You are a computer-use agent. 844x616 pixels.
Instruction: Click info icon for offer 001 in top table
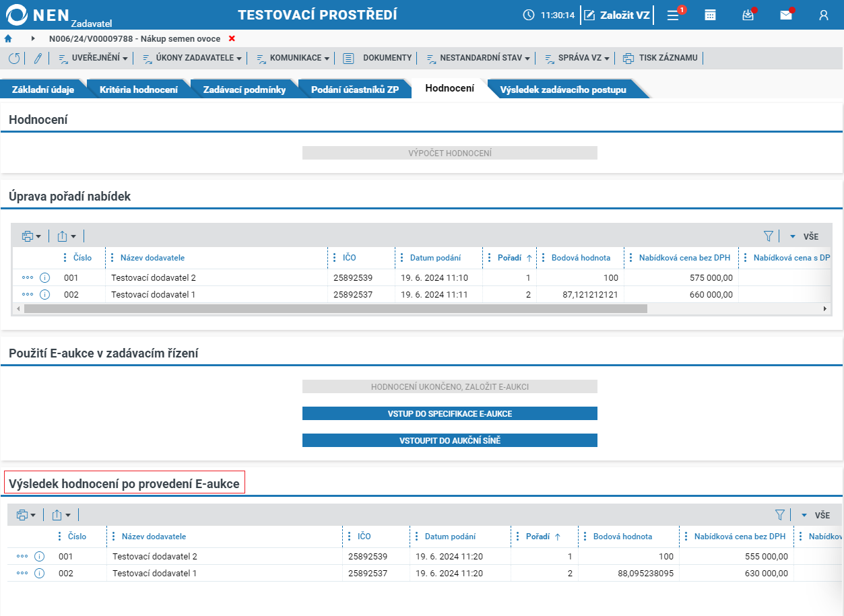tap(45, 277)
